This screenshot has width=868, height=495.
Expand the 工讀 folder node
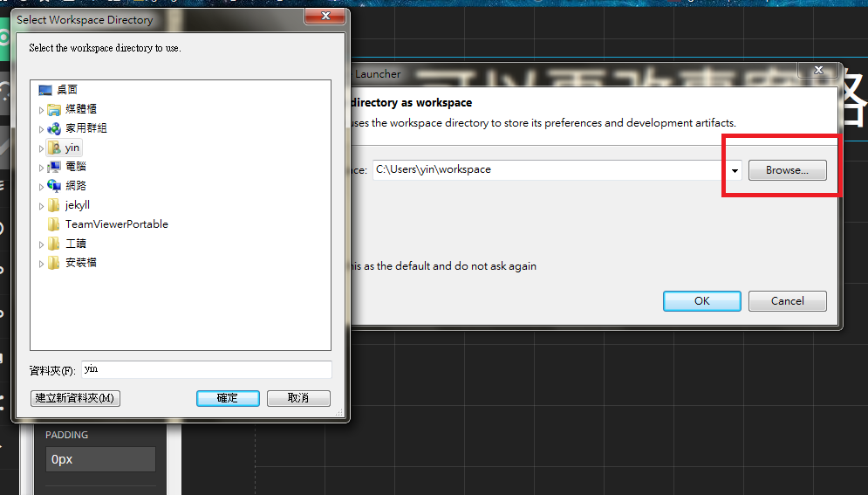41,244
